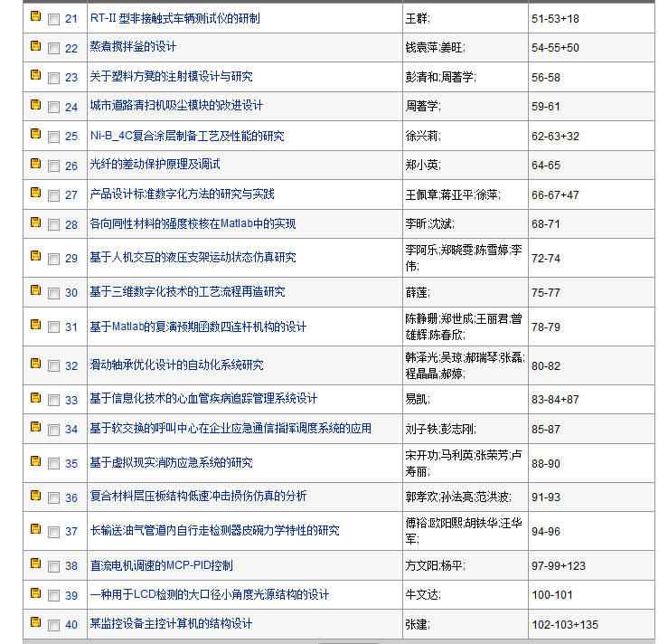
Task: Click page range '97-99+123'
Action: point(559,565)
